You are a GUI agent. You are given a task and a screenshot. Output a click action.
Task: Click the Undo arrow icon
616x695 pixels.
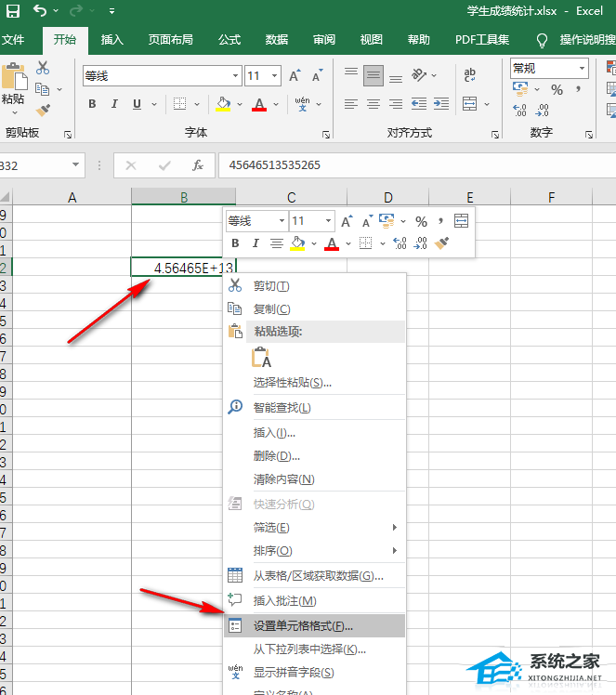39,10
